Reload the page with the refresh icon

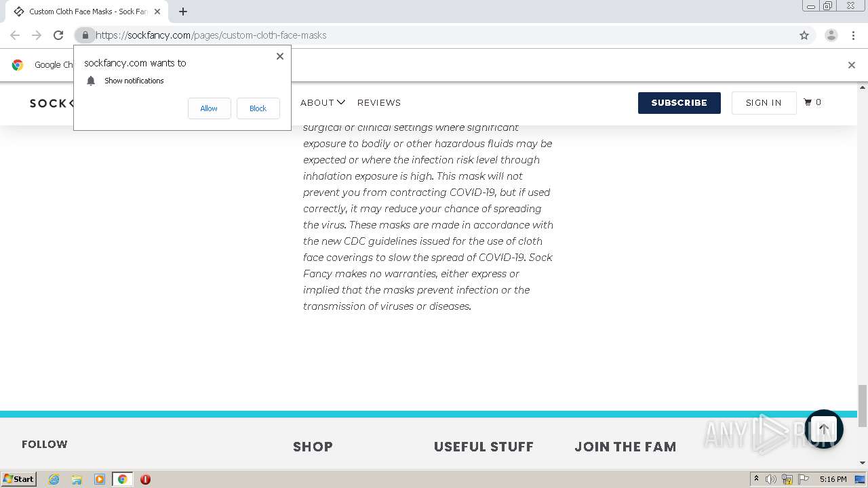58,35
